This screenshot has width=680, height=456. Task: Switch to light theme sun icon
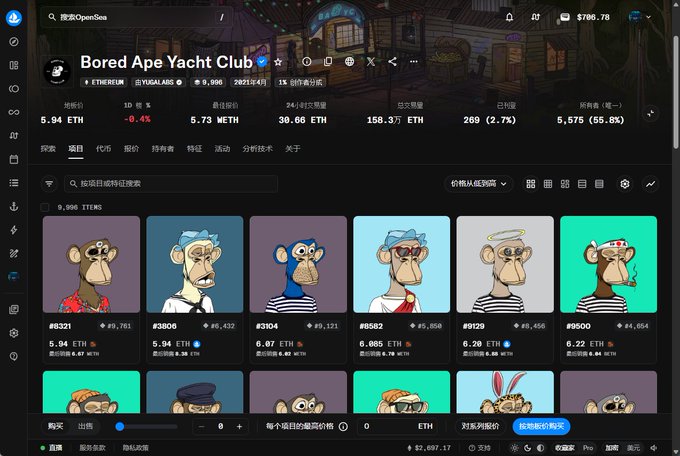514,448
